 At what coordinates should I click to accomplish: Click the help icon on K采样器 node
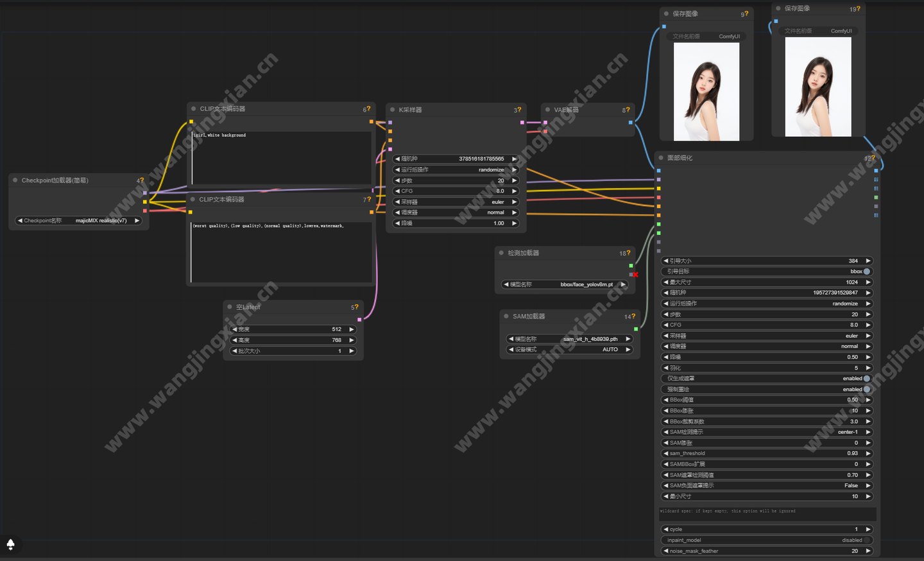(520, 109)
